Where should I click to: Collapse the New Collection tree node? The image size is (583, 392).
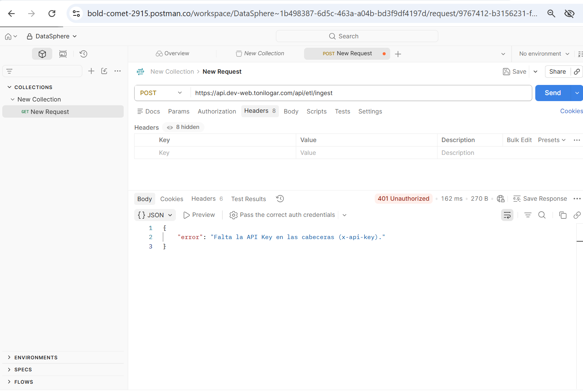[13, 99]
